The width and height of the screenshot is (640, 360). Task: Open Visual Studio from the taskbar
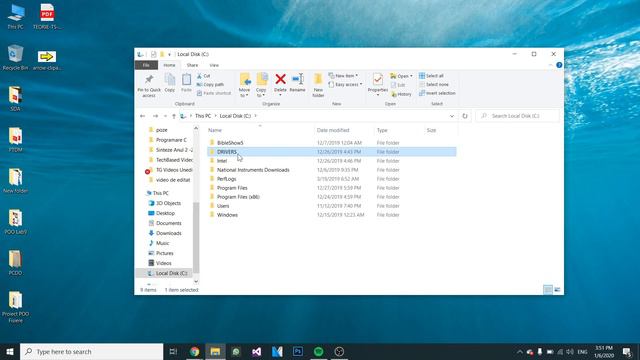click(256, 351)
